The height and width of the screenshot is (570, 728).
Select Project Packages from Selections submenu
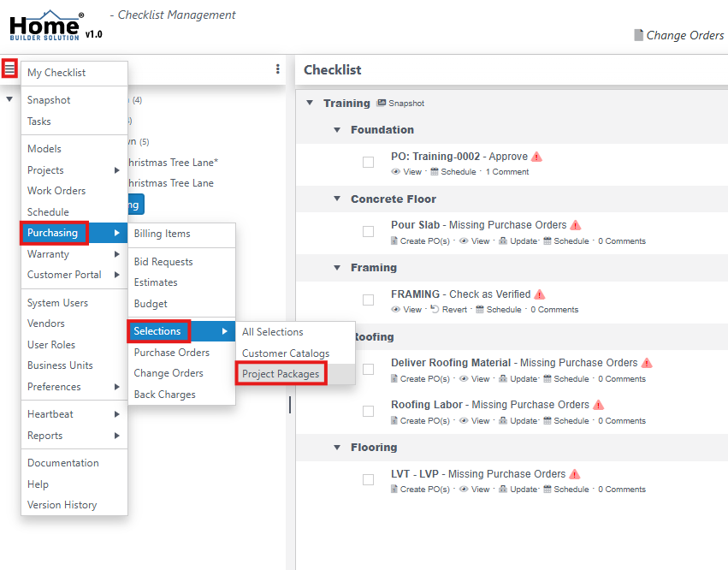[x=295, y=374]
